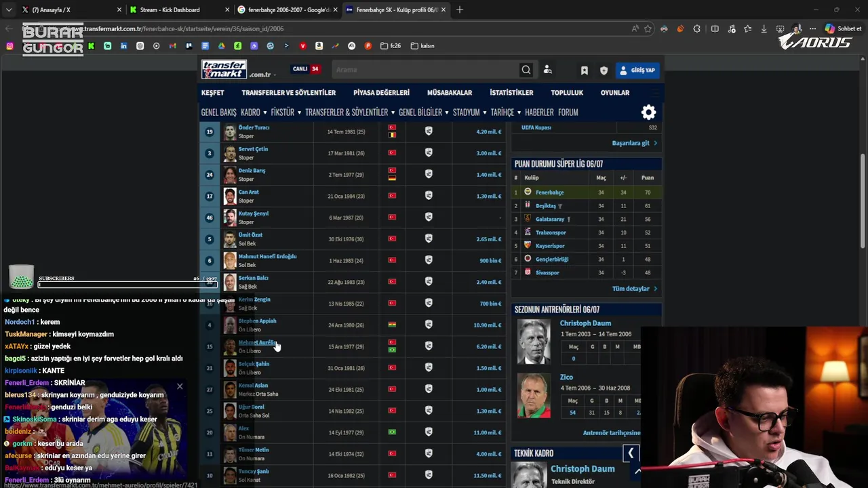Open the LinkedIn bookmark icon
This screenshot has height=488, width=868.
(123, 46)
